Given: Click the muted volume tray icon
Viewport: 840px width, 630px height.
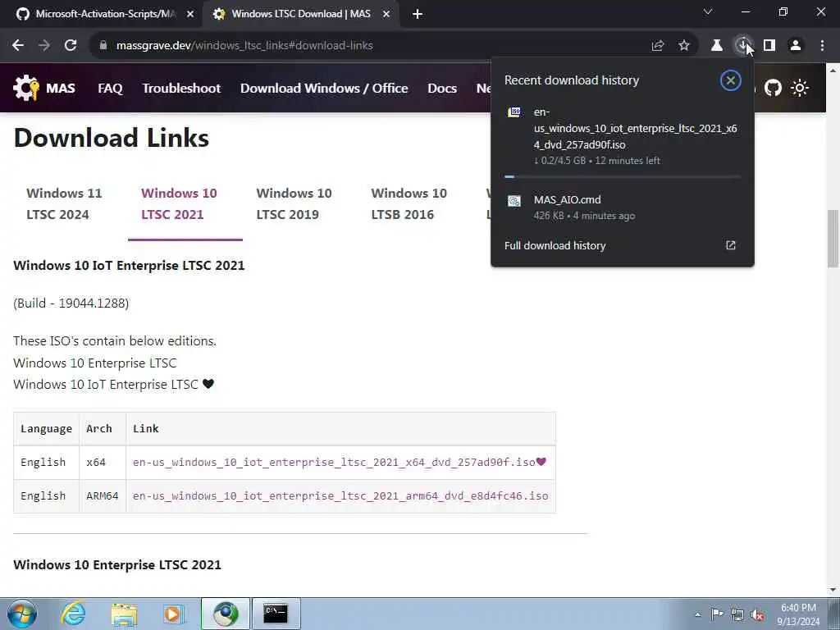Looking at the screenshot, I should [x=757, y=615].
